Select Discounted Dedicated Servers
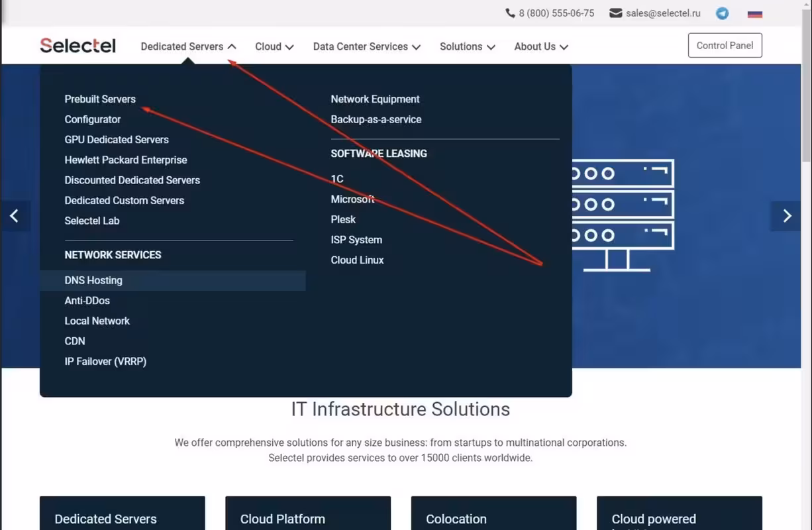The height and width of the screenshot is (530, 812). [132, 180]
